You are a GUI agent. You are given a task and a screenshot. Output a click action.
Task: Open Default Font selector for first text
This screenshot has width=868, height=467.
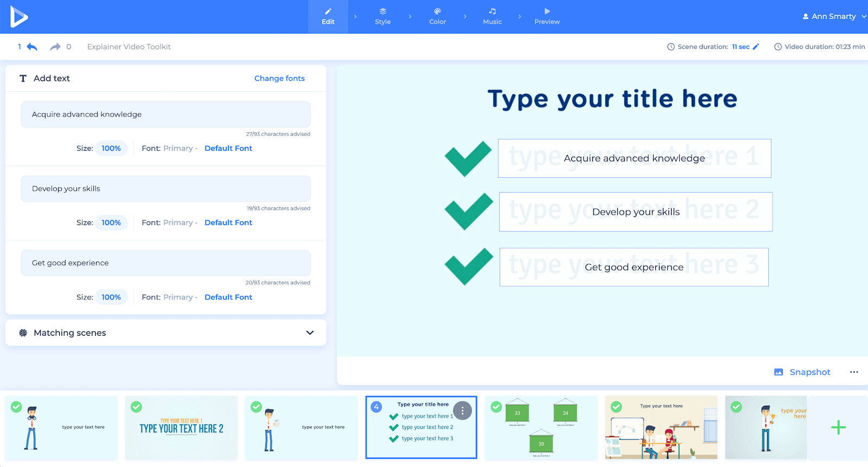[228, 148]
